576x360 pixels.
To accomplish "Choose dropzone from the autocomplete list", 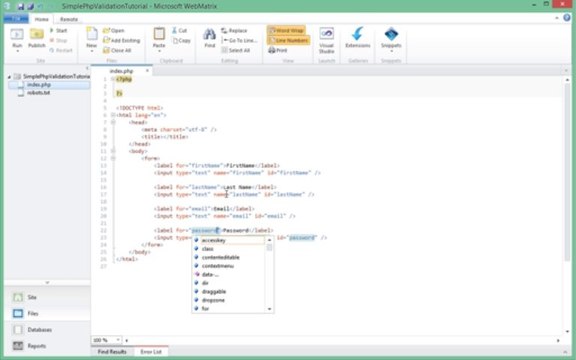I will click(x=228, y=300).
